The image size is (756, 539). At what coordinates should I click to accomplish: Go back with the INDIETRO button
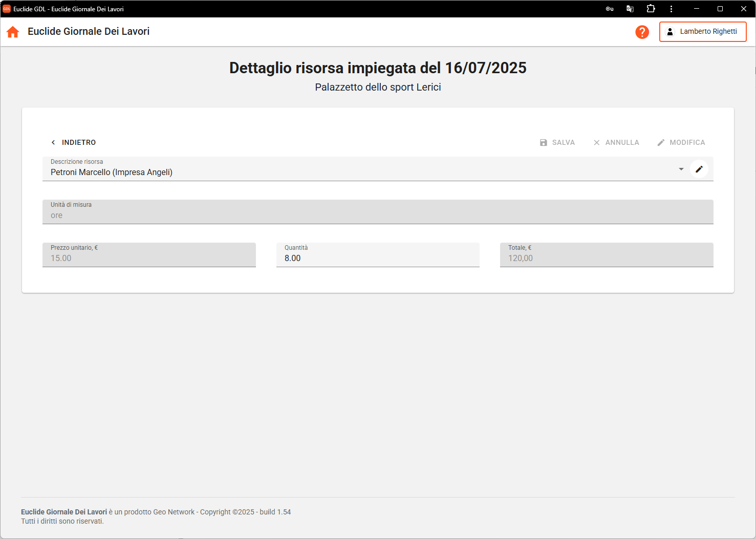pyautogui.click(x=73, y=142)
